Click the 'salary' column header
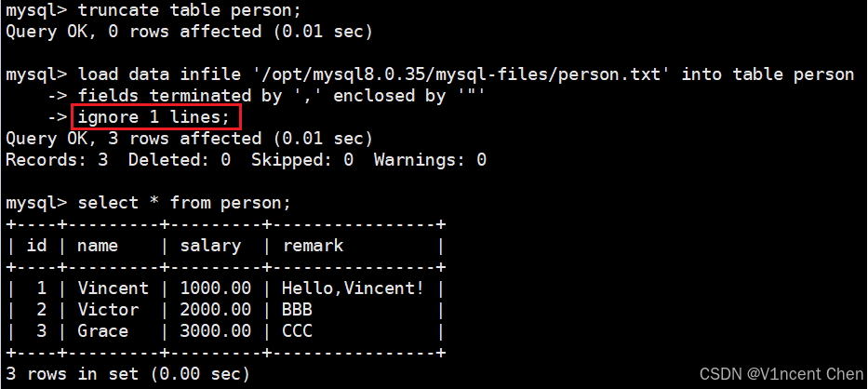 (210, 246)
